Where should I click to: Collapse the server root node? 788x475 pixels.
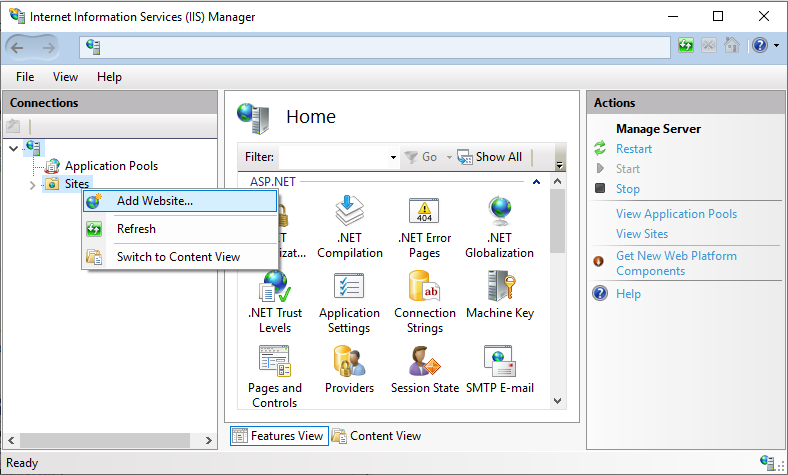(x=13, y=148)
